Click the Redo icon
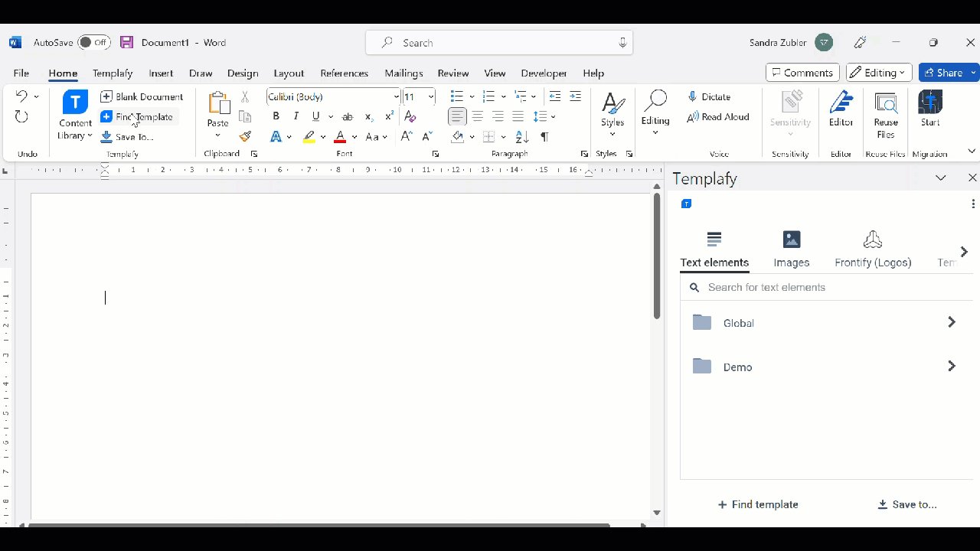Screen dimensions: 980x551 pos(21,116)
